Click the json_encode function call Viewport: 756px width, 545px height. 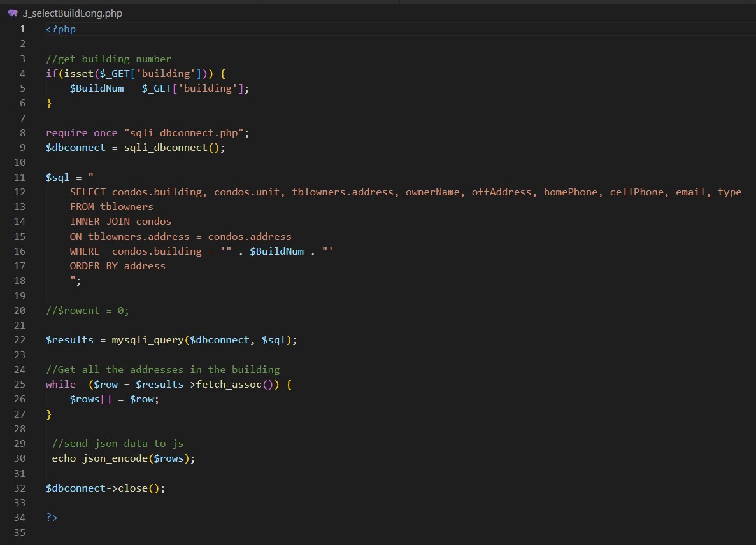115,458
